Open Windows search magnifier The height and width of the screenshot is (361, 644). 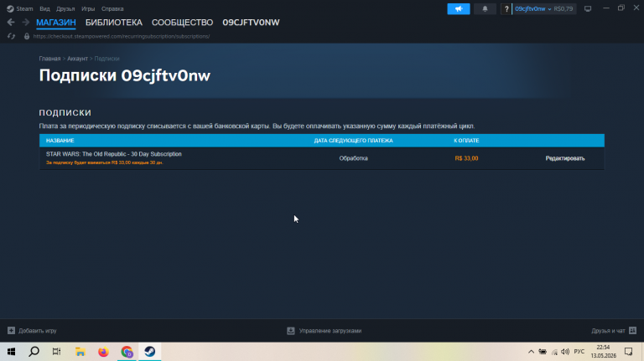click(34, 352)
